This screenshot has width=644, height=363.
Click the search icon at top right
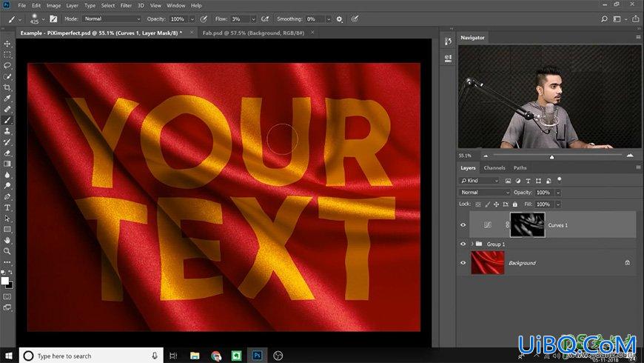pyautogui.click(x=604, y=19)
